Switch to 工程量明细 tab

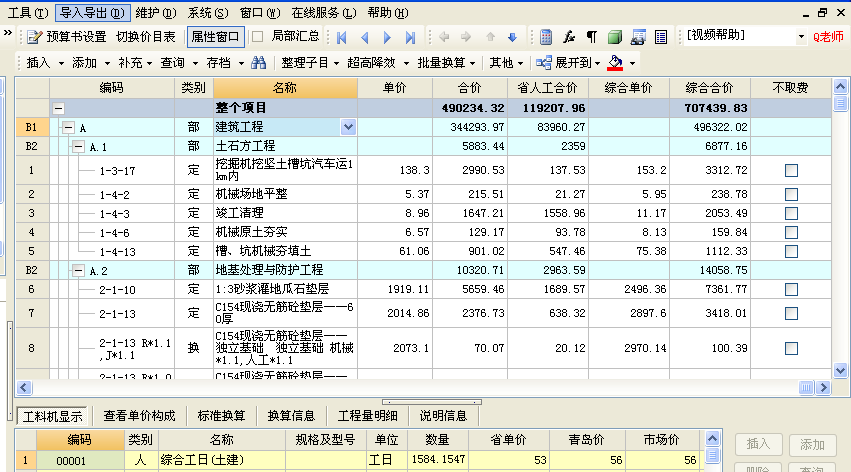coord(367,416)
